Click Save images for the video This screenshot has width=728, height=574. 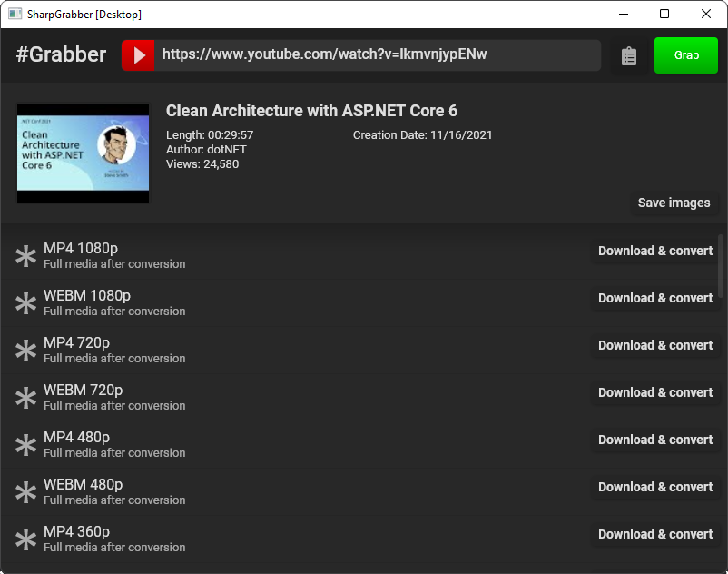click(x=674, y=203)
